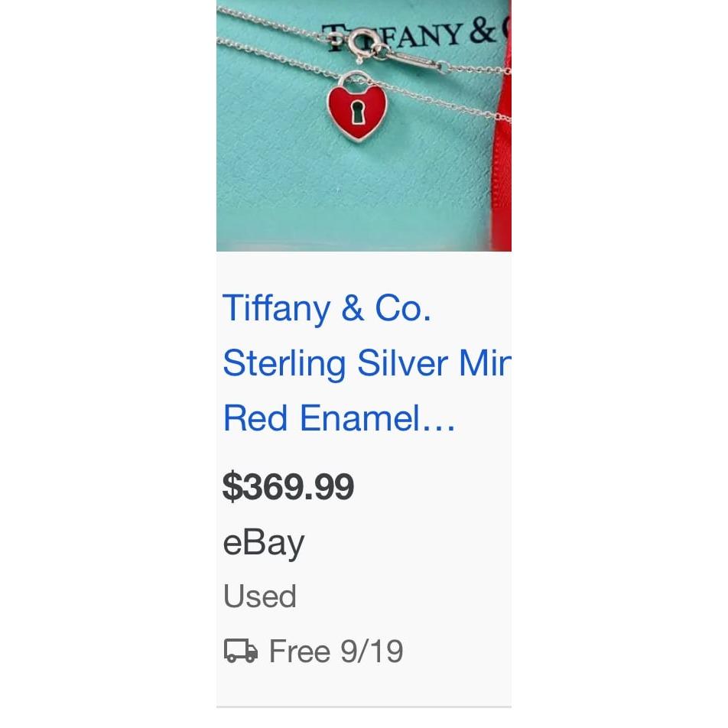Click the "Used" condition label

(259, 596)
